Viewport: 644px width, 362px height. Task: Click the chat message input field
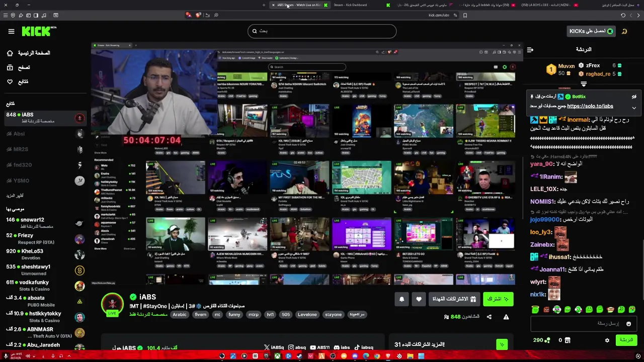point(583,324)
